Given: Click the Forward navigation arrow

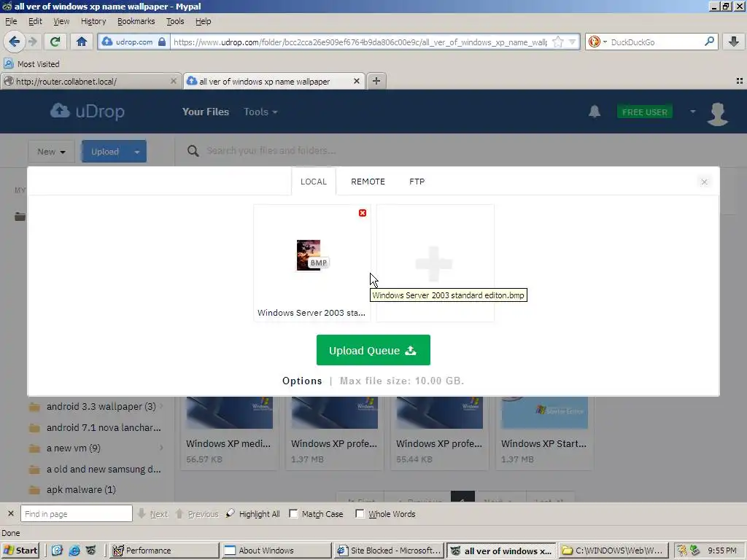Looking at the screenshot, I should pos(32,42).
